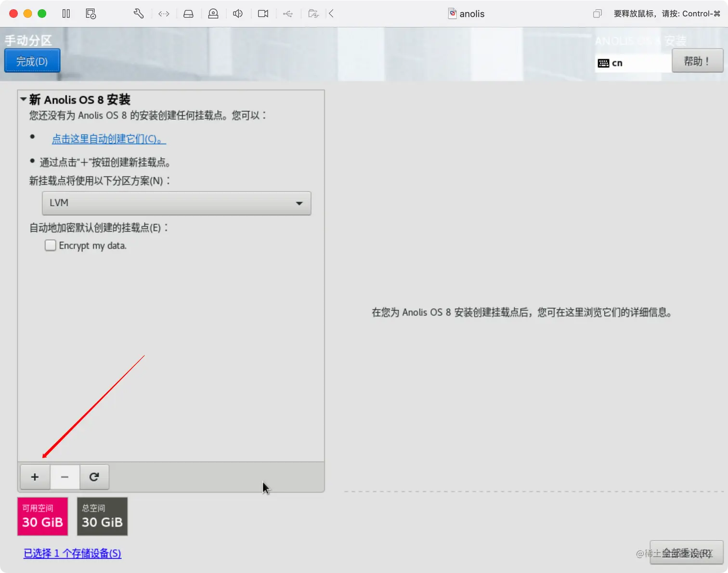Click the 总空间 30 GiB indicator
728x573 pixels.
pos(102,516)
